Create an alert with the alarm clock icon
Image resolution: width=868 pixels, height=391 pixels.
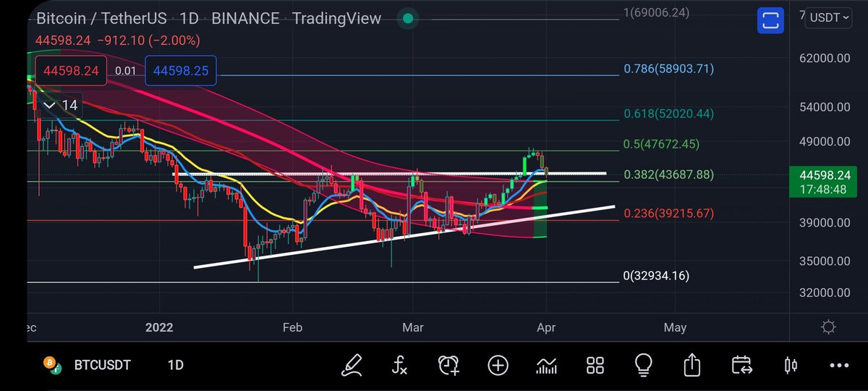pyautogui.click(x=448, y=364)
